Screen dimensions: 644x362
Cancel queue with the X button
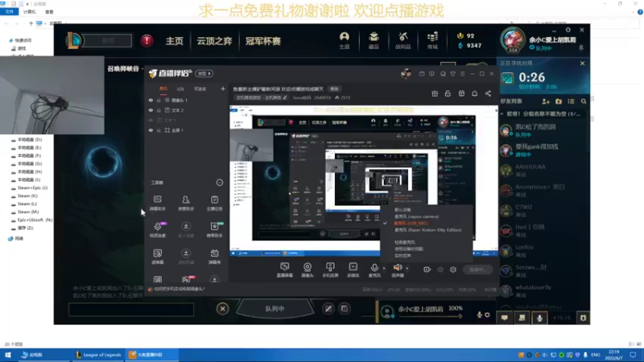[222, 309]
